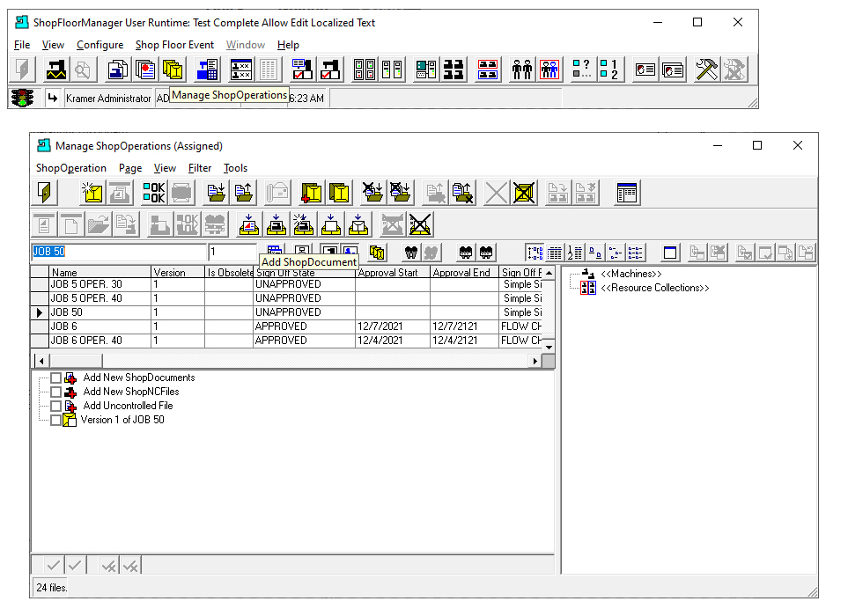The height and width of the screenshot is (616, 848).
Task: Click the table layout icon at toolbar end
Action: [x=627, y=193]
